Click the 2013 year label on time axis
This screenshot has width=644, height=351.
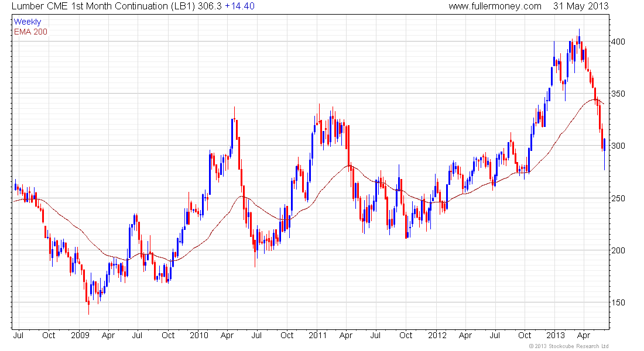[556, 335]
